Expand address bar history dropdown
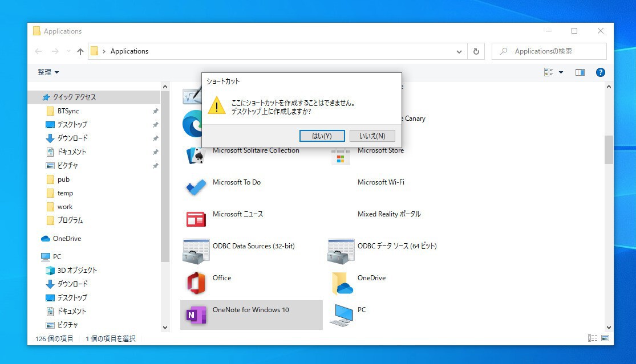Screen dimensions: 636x364 point(459,51)
